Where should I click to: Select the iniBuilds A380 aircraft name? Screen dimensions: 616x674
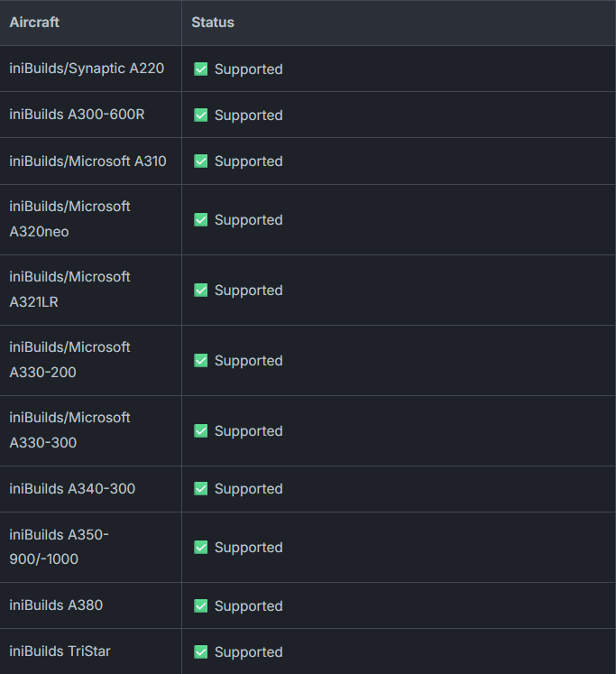tap(56, 605)
